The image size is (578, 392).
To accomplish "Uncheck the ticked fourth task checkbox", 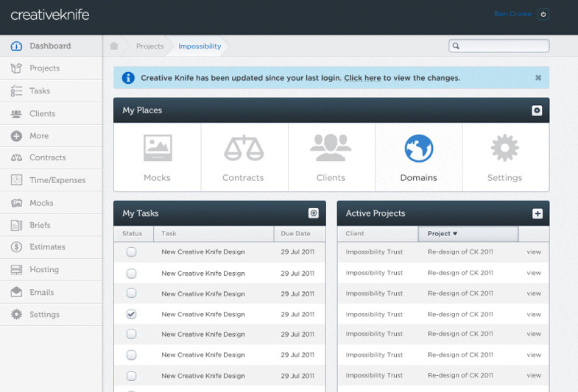I will tap(131, 314).
